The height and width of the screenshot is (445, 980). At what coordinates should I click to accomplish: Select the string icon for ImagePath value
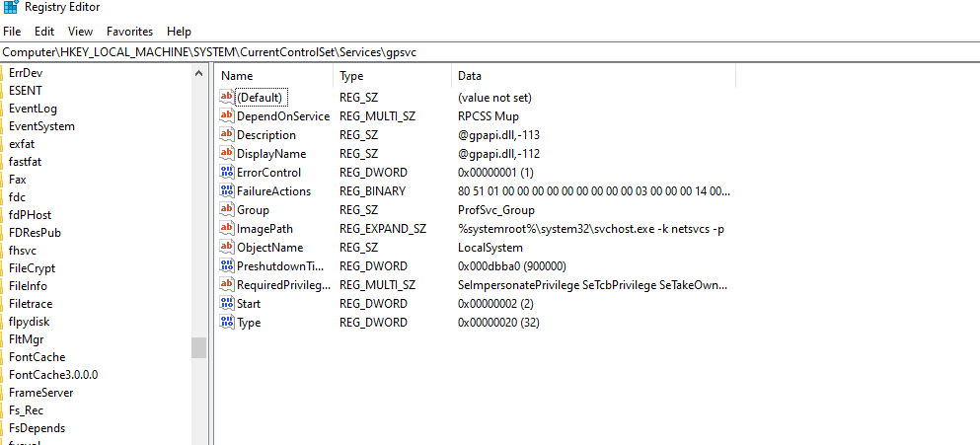click(226, 229)
